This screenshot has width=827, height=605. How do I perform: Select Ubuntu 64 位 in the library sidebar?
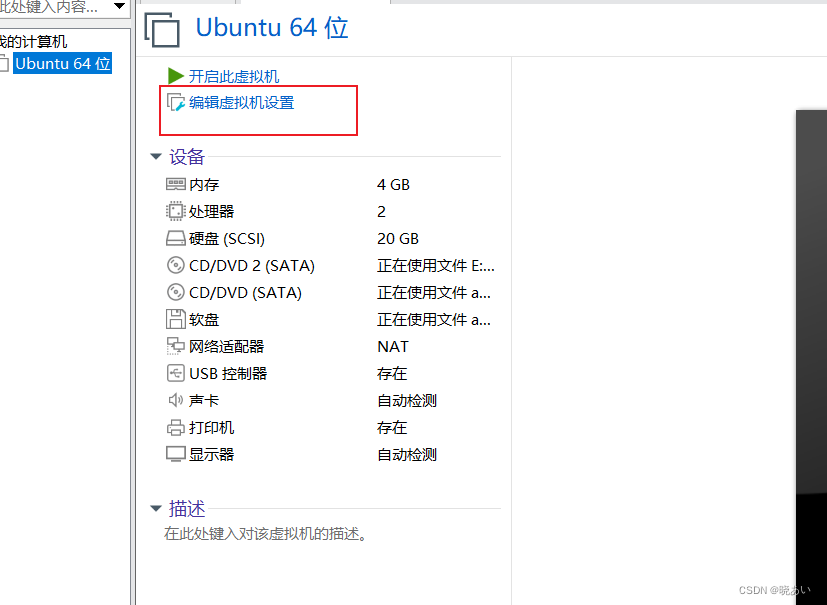tap(62, 63)
